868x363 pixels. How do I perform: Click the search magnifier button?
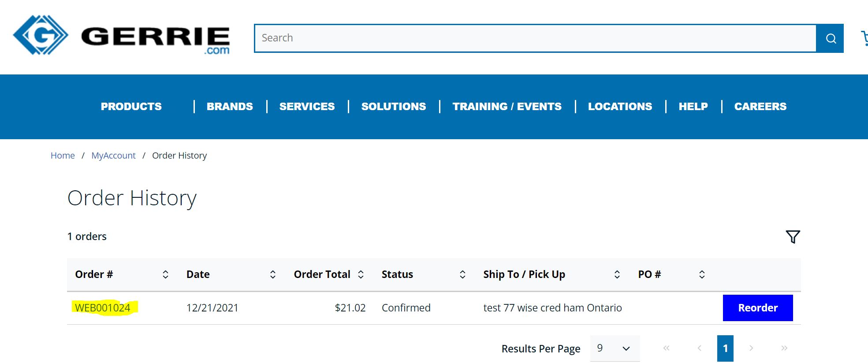click(831, 38)
